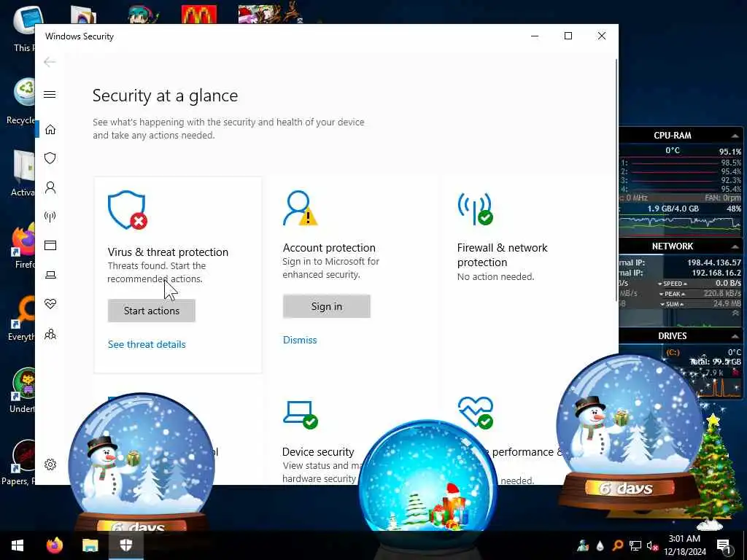Screen dimensions: 747x560
Task: Select the Everything desktop shortcut
Action: [x=22, y=319]
